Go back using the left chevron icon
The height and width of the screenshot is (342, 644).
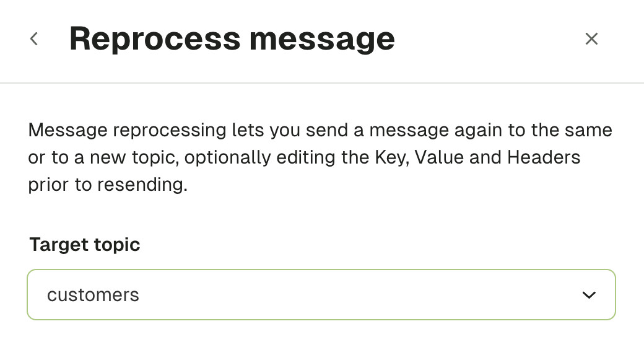click(34, 39)
